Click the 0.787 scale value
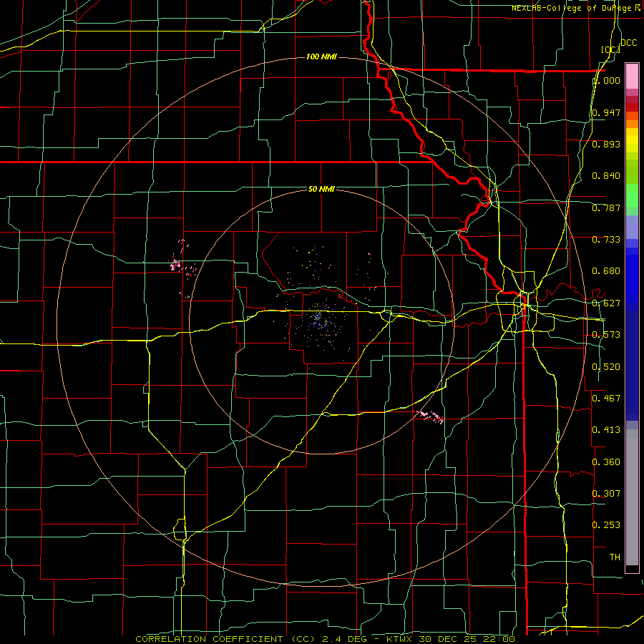Viewport: 644px width, 644px height. [606, 208]
